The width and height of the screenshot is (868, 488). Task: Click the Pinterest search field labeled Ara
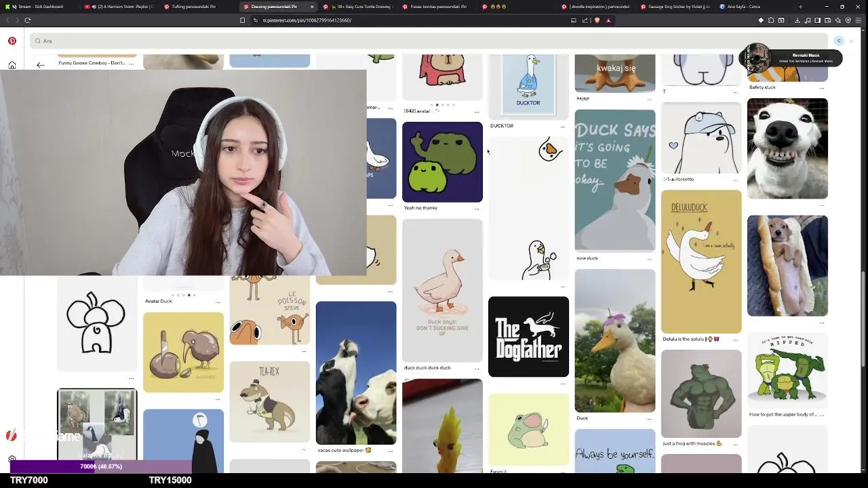429,41
